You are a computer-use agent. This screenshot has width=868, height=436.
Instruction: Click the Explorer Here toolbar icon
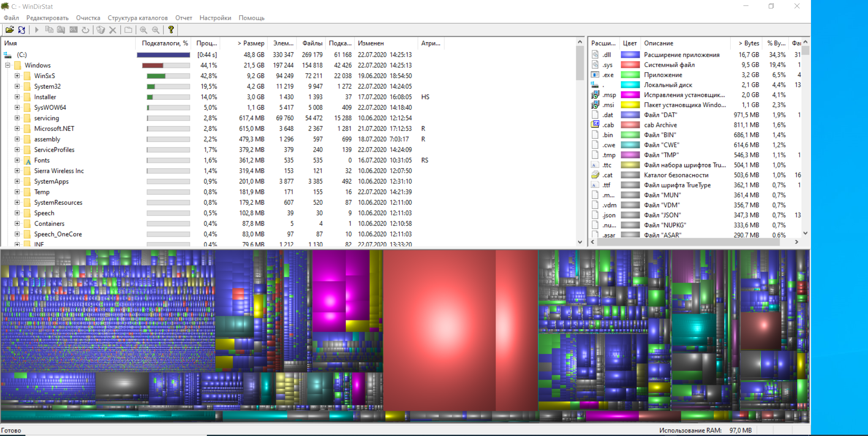point(61,30)
